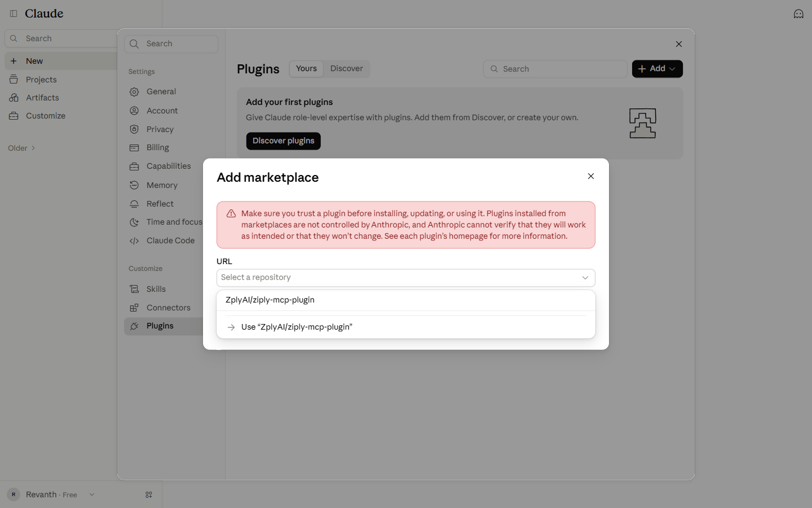Select Use "ZplyAI/ziply-mcp-plugin" entry
The width and height of the screenshot is (812, 508).
coord(406,327)
